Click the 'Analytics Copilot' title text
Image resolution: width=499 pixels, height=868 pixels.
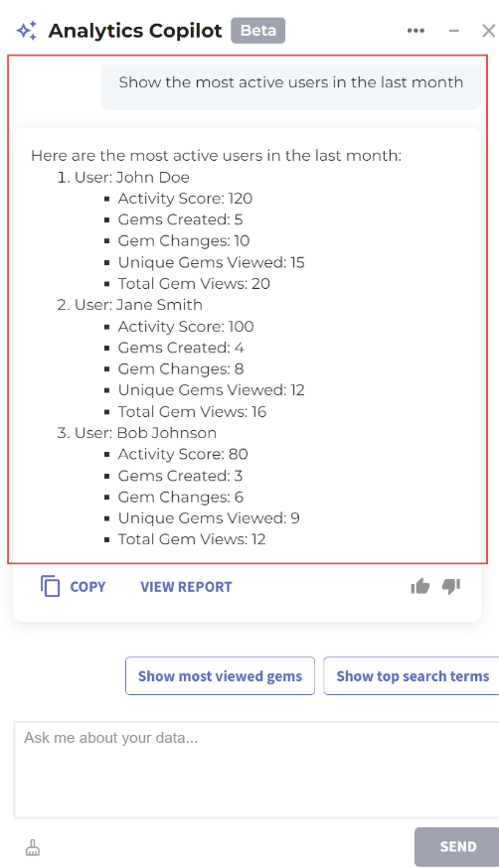click(135, 31)
